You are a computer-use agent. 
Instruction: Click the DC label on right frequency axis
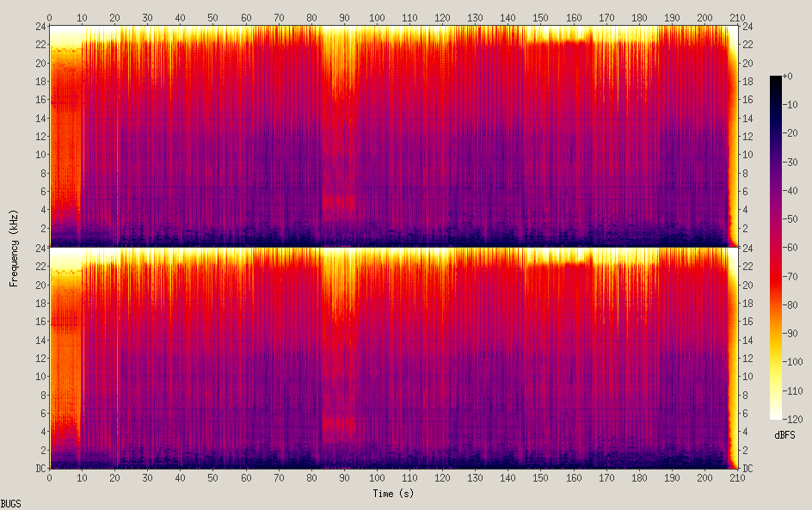point(747,469)
